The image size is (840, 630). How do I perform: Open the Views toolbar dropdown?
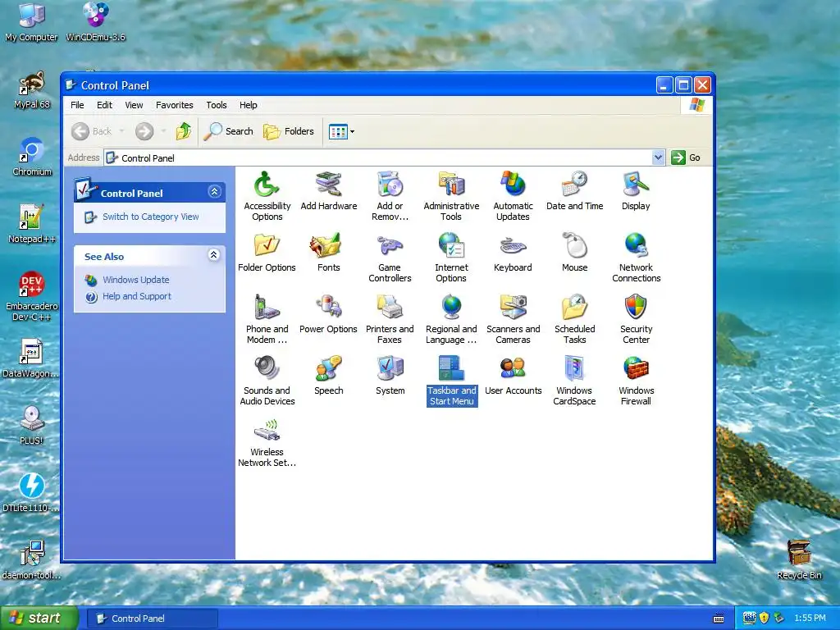click(x=352, y=131)
